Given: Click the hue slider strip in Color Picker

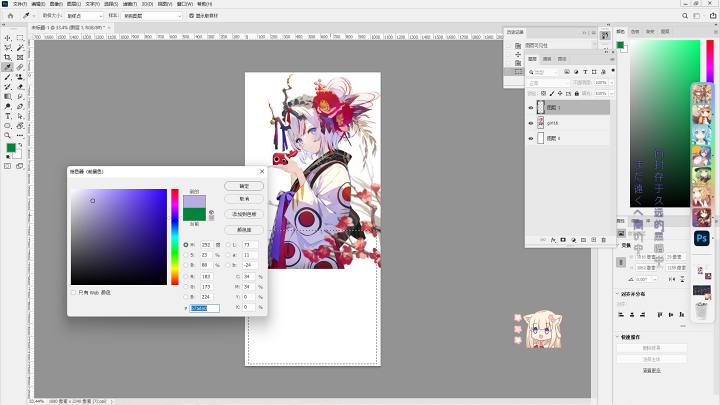Looking at the screenshot, I should click(175, 236).
